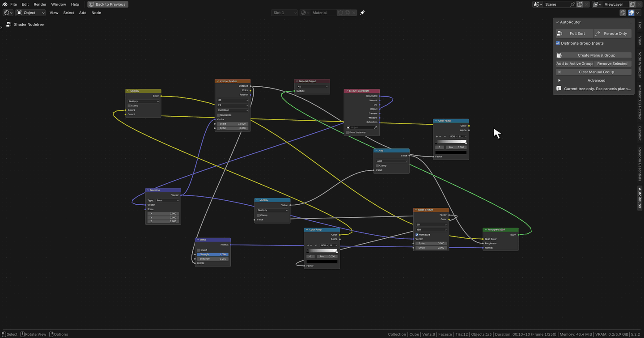Click the Scene datablock icon
This screenshot has height=338, width=644.
pyautogui.click(x=538, y=4)
